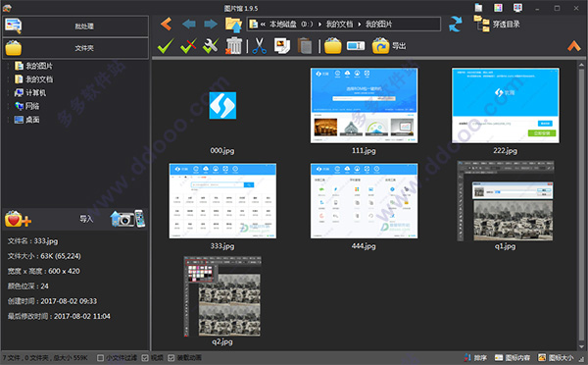Import from camera or phone device

click(x=127, y=219)
